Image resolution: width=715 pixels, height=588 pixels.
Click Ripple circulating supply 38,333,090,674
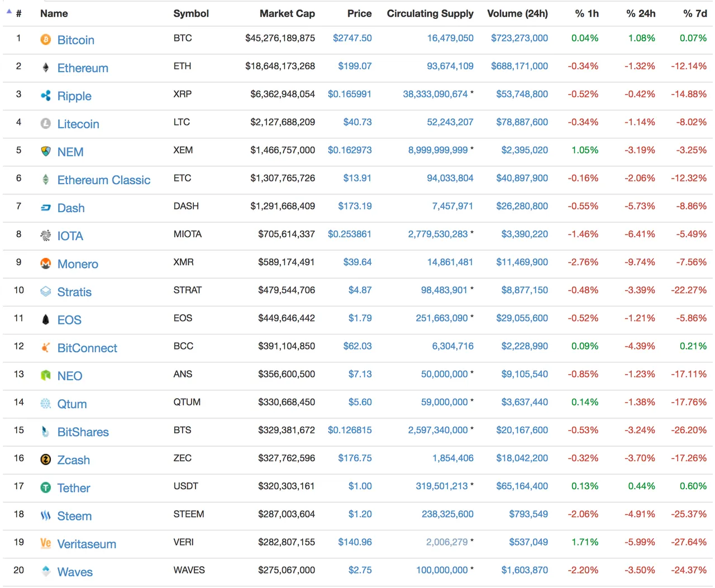[435, 94]
